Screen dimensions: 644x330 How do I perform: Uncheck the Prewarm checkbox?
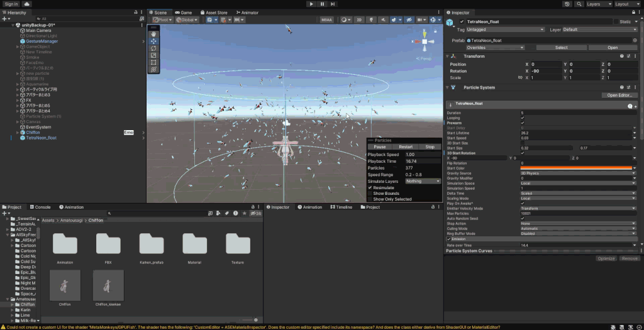pos(523,123)
